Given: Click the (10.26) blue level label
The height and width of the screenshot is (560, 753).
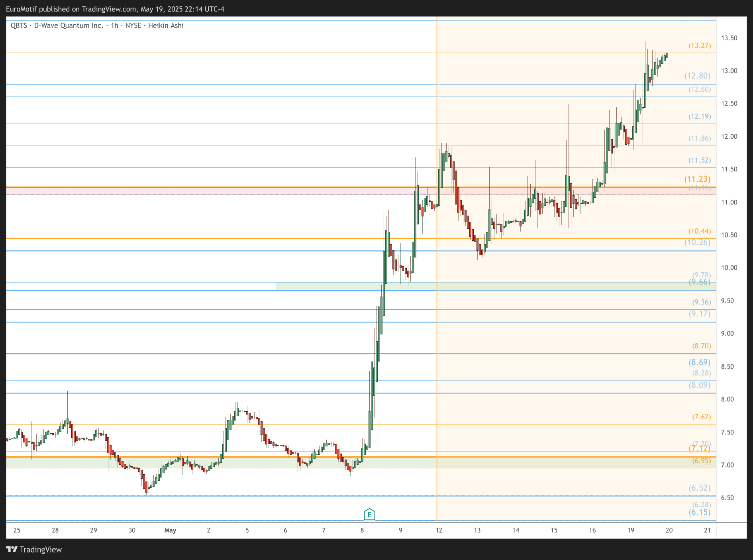Looking at the screenshot, I should pos(697,242).
